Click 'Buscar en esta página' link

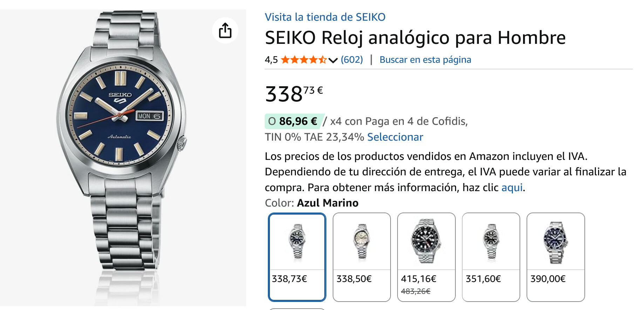(x=425, y=60)
